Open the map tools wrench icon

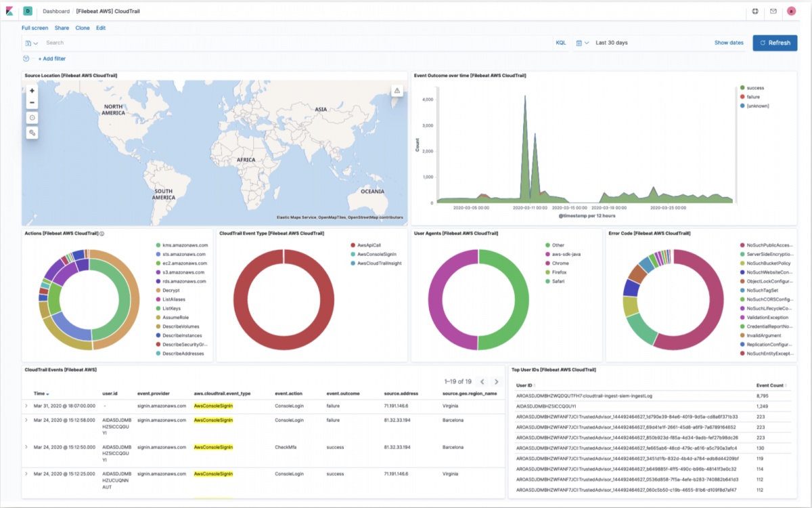(32, 133)
